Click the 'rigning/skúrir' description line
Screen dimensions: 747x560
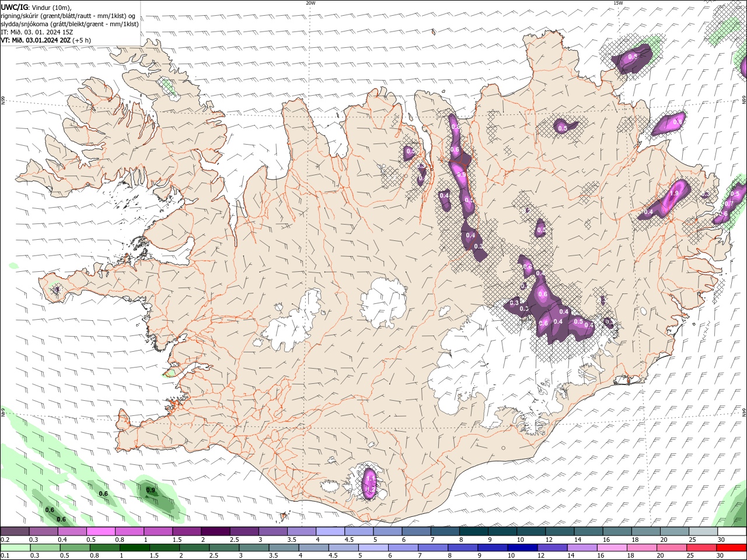tap(68, 16)
